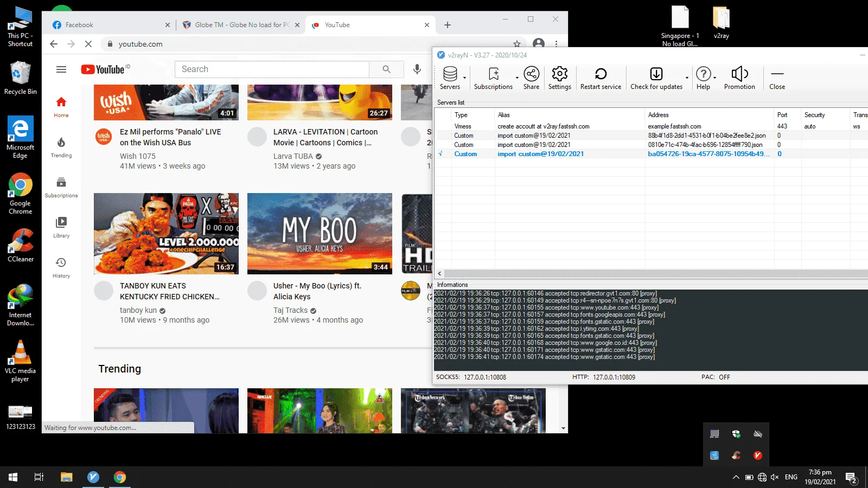Select the Custom row with address 88b4f1d8
Viewport: 868px width, 488px height.
[x=651, y=136]
